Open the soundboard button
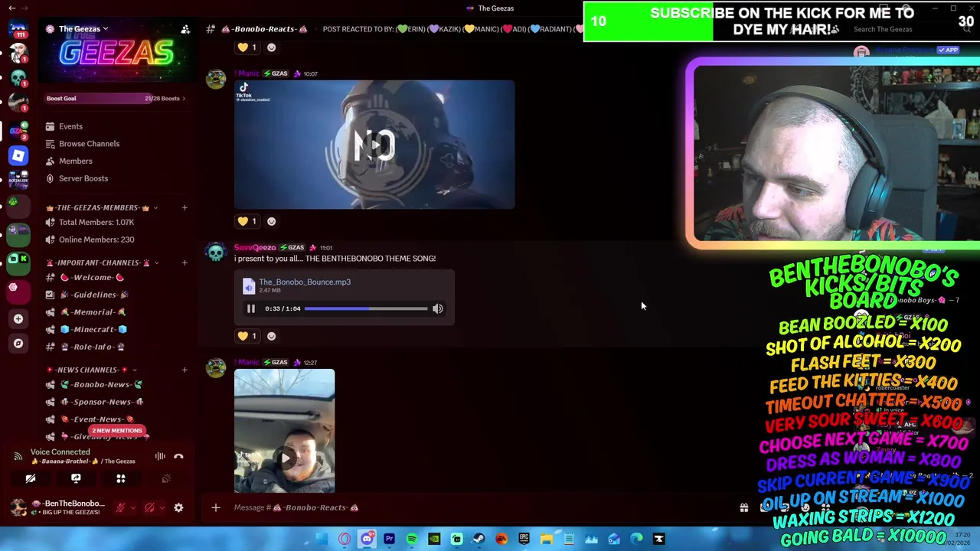This screenshot has height=551, width=980. [x=166, y=478]
